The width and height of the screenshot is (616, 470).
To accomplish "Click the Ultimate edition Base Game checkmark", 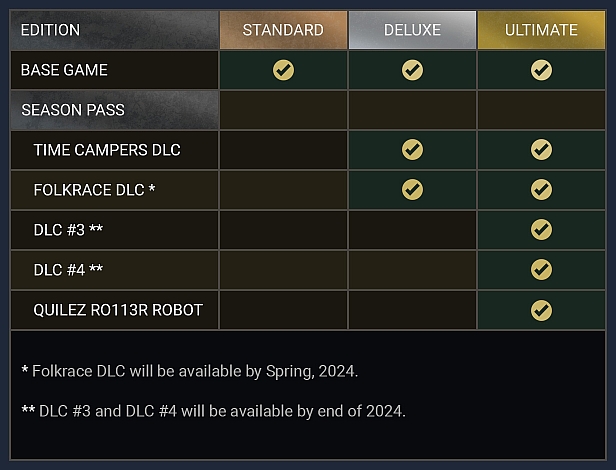I will point(541,70).
